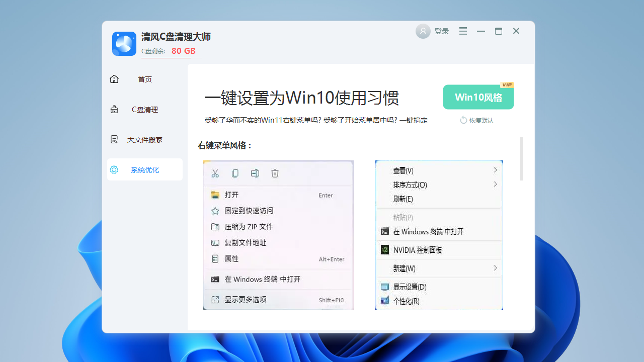The image size is (644, 362).
Task: Click the NVIDIA logo icon
Action: click(x=385, y=250)
